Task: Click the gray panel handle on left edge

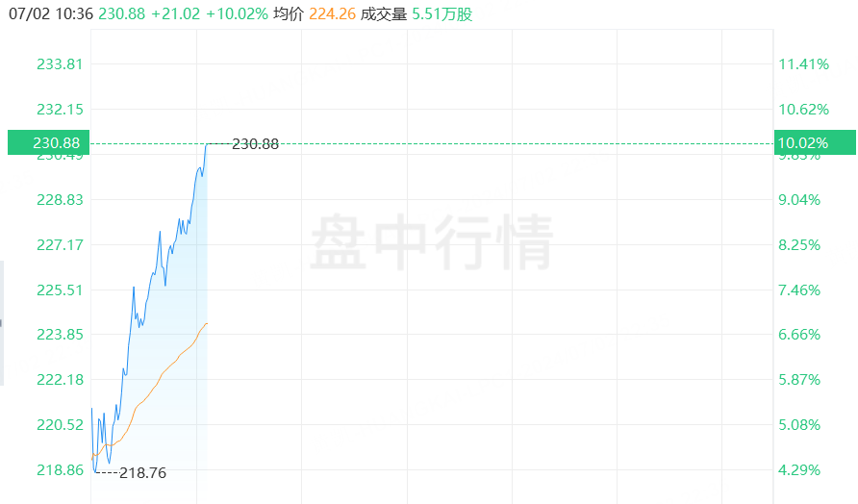Action: [2, 323]
